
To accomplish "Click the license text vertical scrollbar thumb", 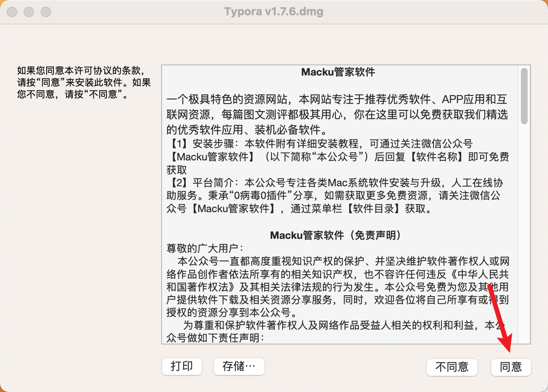I will [524, 96].
